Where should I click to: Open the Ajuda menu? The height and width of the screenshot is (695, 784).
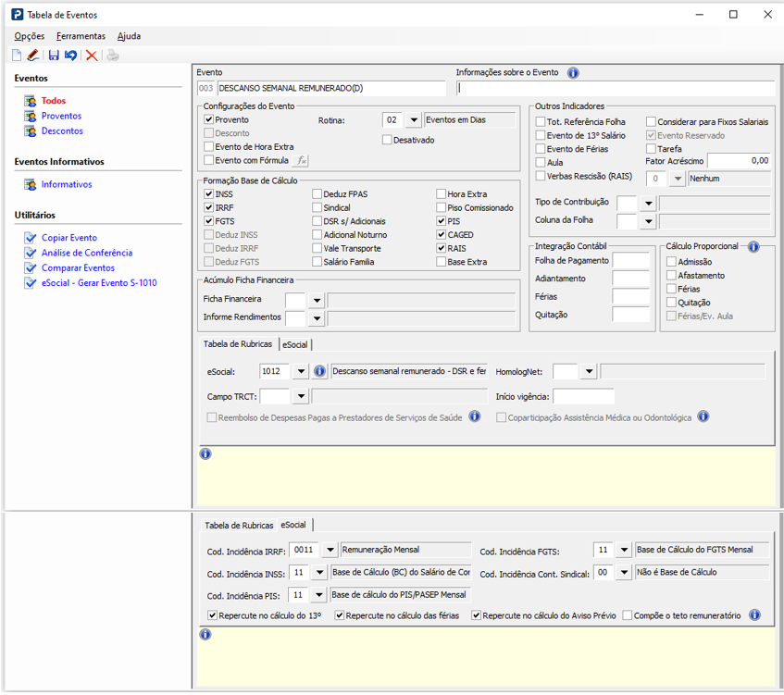point(129,36)
